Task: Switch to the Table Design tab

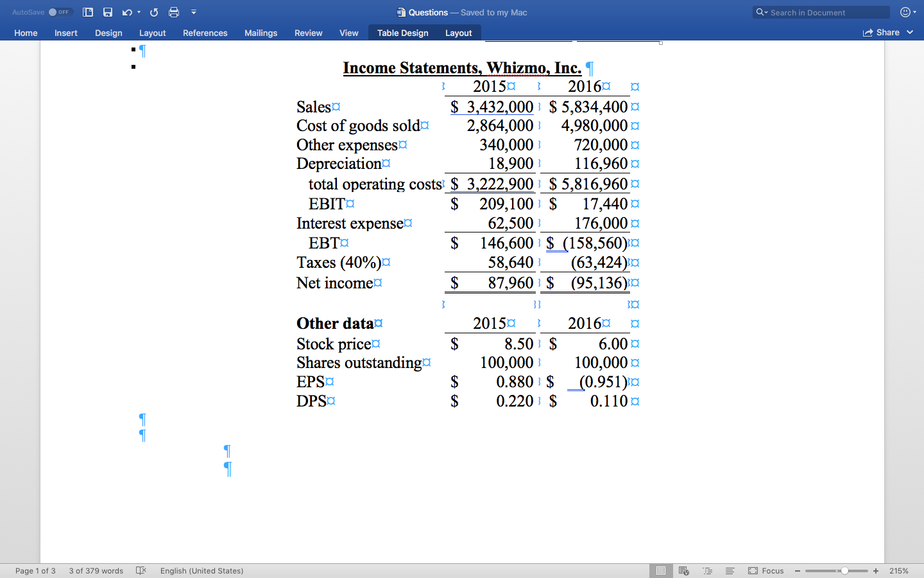Action: point(402,32)
